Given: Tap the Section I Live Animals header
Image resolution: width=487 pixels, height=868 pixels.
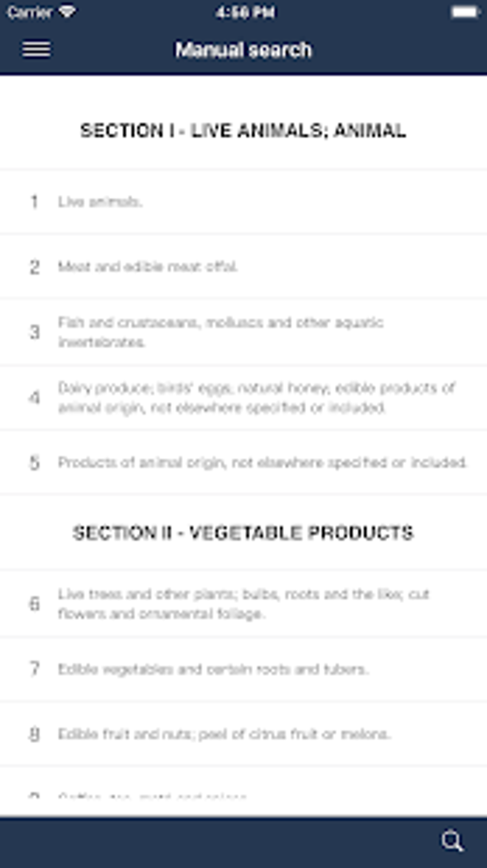Looking at the screenshot, I should (243, 130).
